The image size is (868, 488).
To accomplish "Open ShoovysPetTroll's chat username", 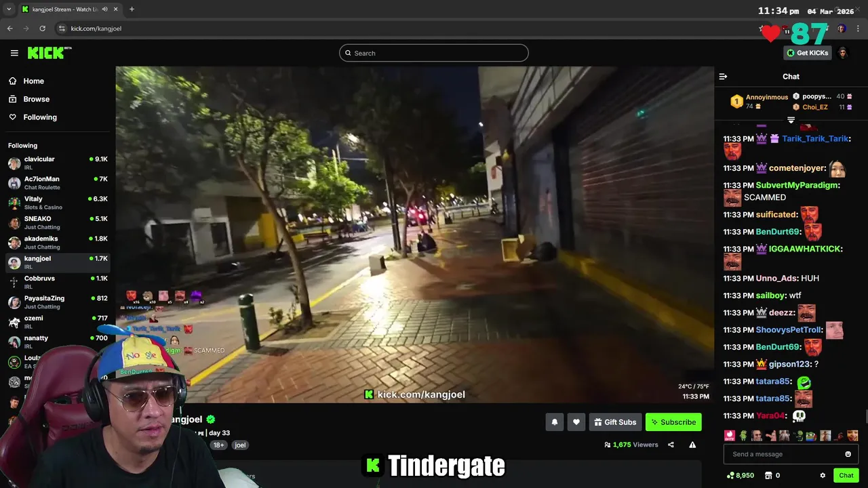I will tap(789, 330).
